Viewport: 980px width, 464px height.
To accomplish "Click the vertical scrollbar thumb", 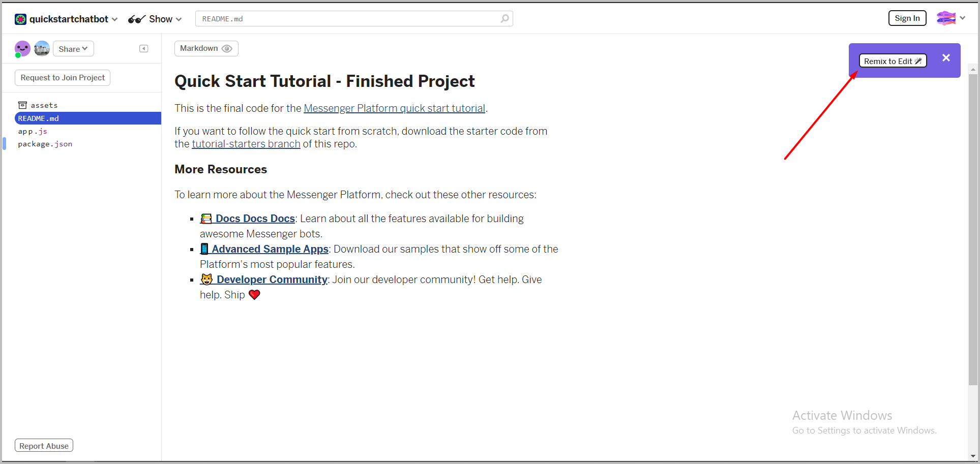I will pyautogui.click(x=973, y=230).
